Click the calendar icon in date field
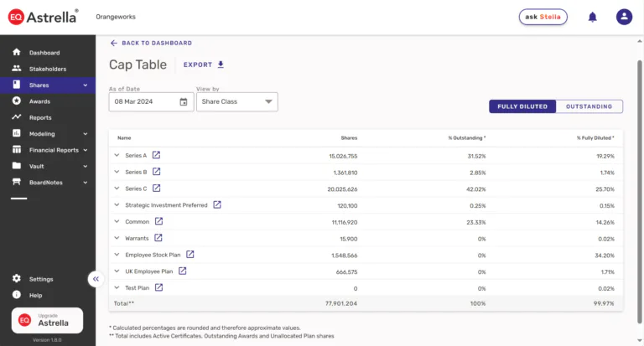 pos(184,101)
